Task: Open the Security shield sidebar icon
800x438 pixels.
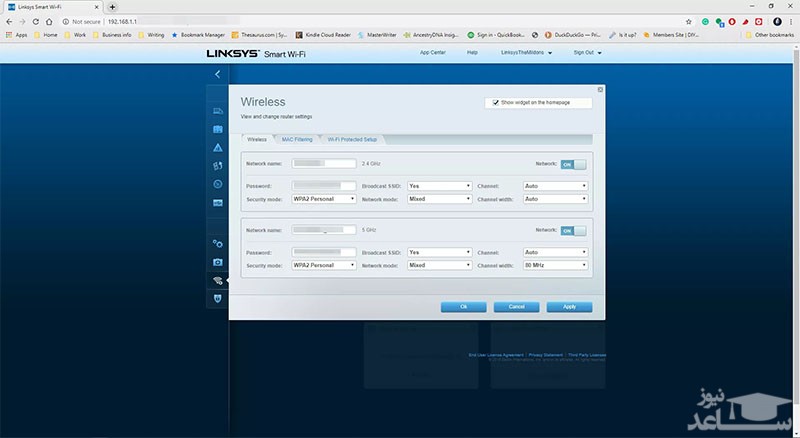Action: click(x=217, y=299)
